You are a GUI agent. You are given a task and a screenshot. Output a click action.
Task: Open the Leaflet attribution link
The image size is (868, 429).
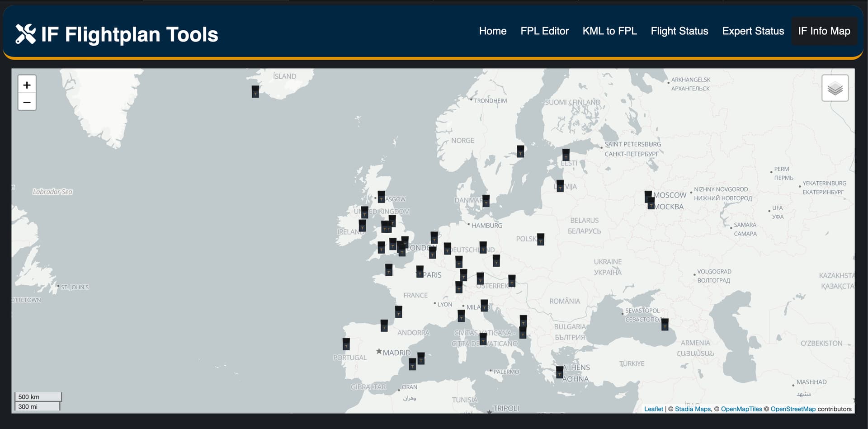click(653, 409)
